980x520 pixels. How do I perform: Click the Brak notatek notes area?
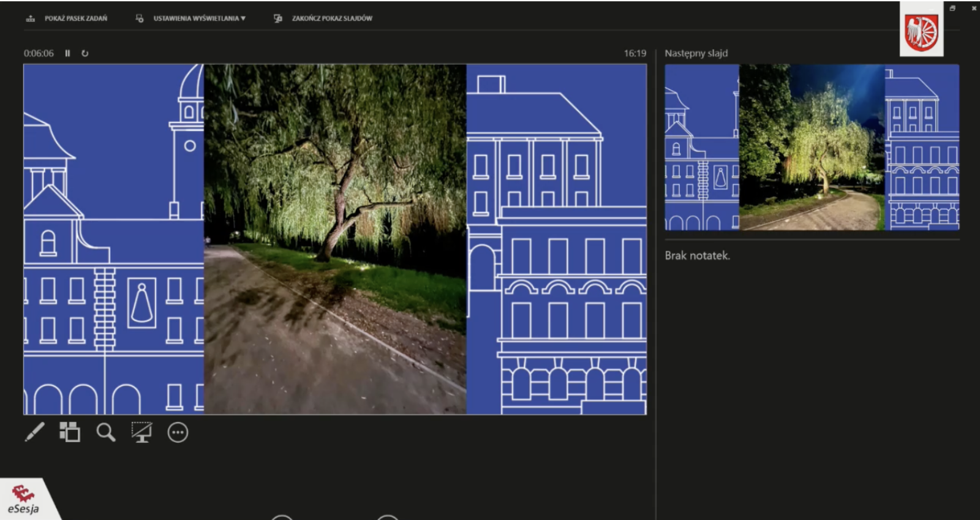[x=697, y=255]
